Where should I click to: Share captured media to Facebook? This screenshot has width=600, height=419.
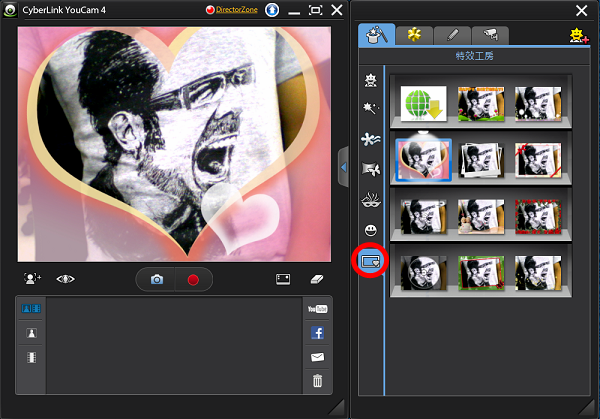(x=317, y=333)
